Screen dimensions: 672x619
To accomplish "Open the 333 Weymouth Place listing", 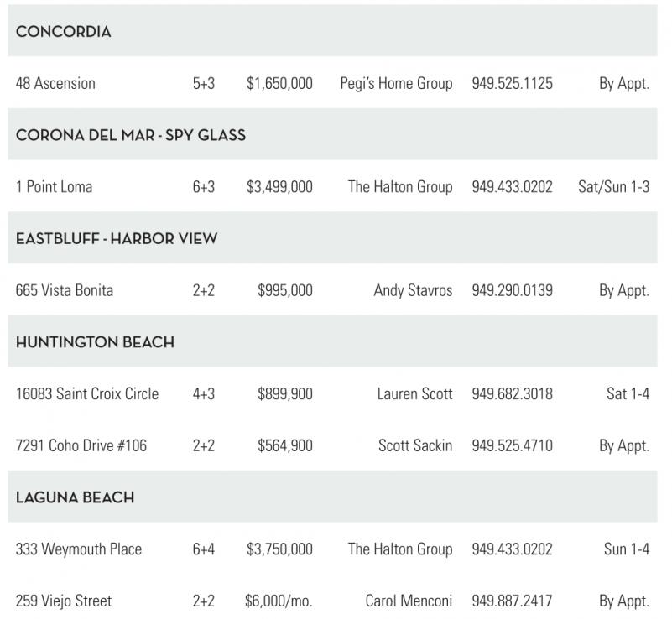I will coord(79,549).
